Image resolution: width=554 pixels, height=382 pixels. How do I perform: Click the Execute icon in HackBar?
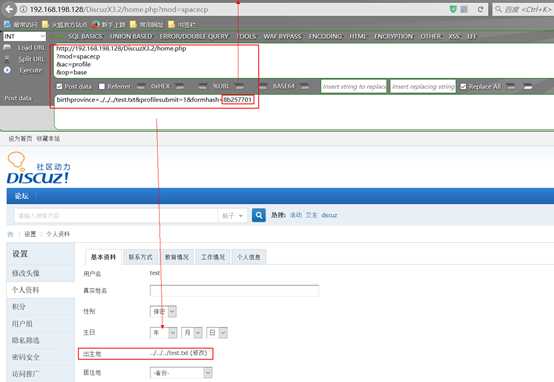(x=7, y=70)
